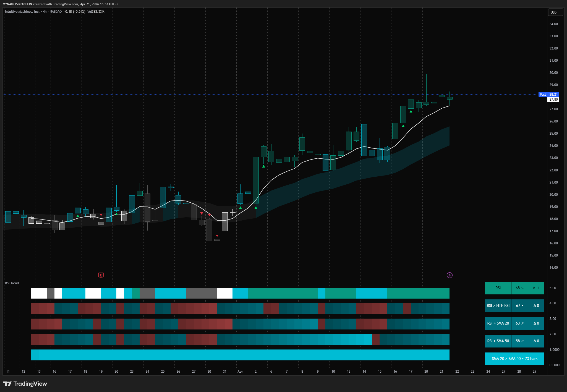Click the green up arrow under the April 17 candle
The image size is (567, 392).
pyautogui.click(x=411, y=111)
